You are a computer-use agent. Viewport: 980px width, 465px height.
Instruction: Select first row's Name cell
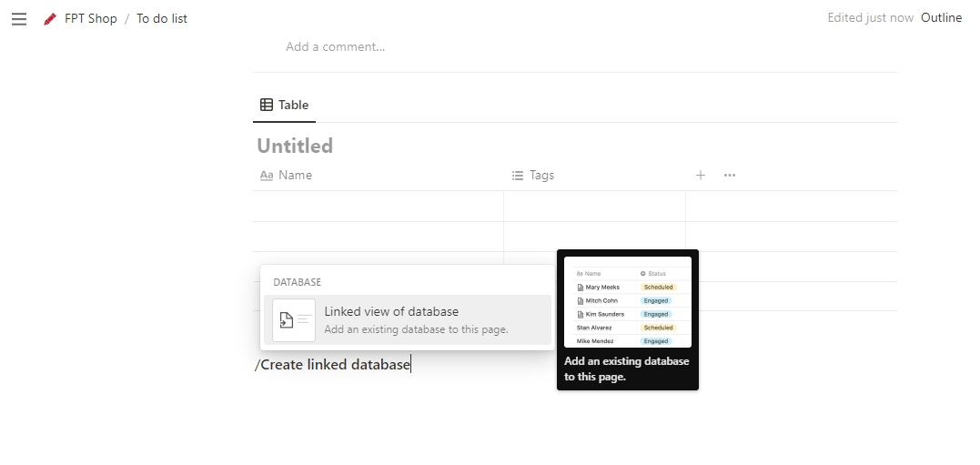[378, 207]
